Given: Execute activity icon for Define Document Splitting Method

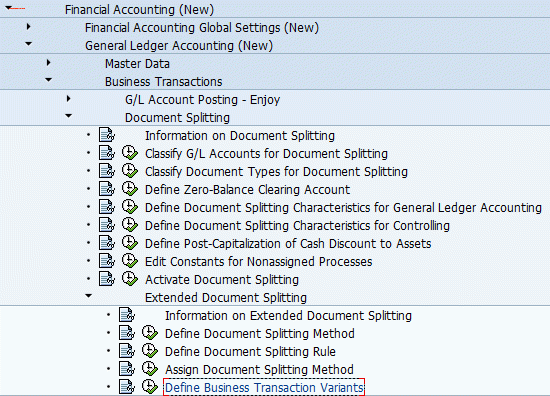Looking at the screenshot, I should click(x=150, y=333).
